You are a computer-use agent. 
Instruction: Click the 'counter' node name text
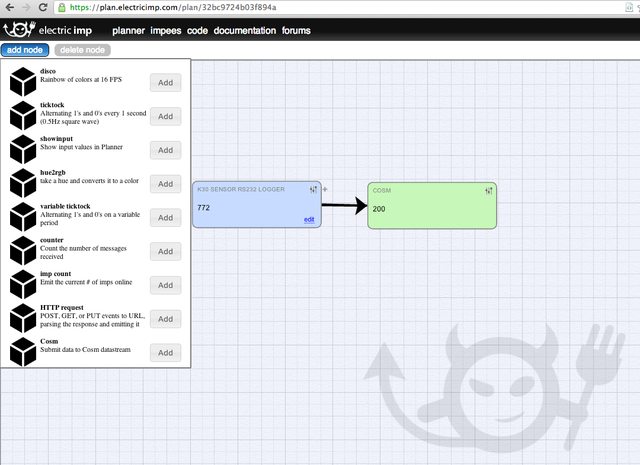[x=52, y=240]
